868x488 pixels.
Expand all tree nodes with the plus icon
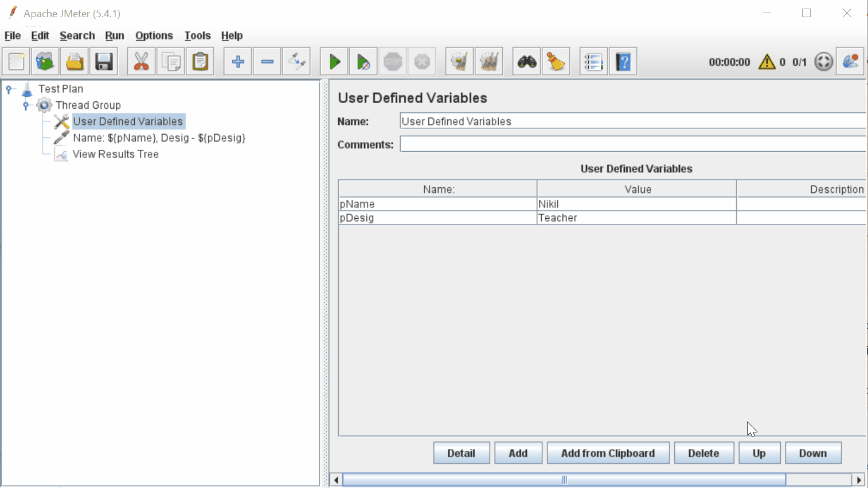pos(237,61)
